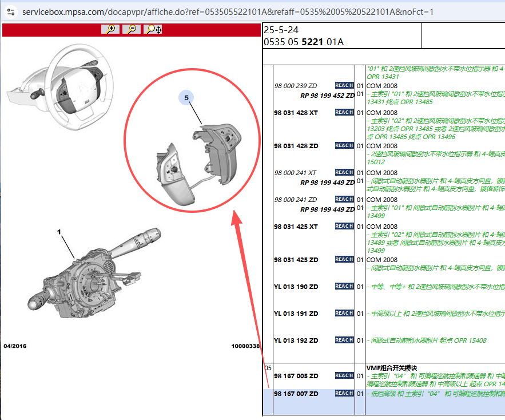The width and height of the screenshot is (505, 420).
Task: Click REACH badge next to 98 000 239 ZD
Action: [344, 86]
